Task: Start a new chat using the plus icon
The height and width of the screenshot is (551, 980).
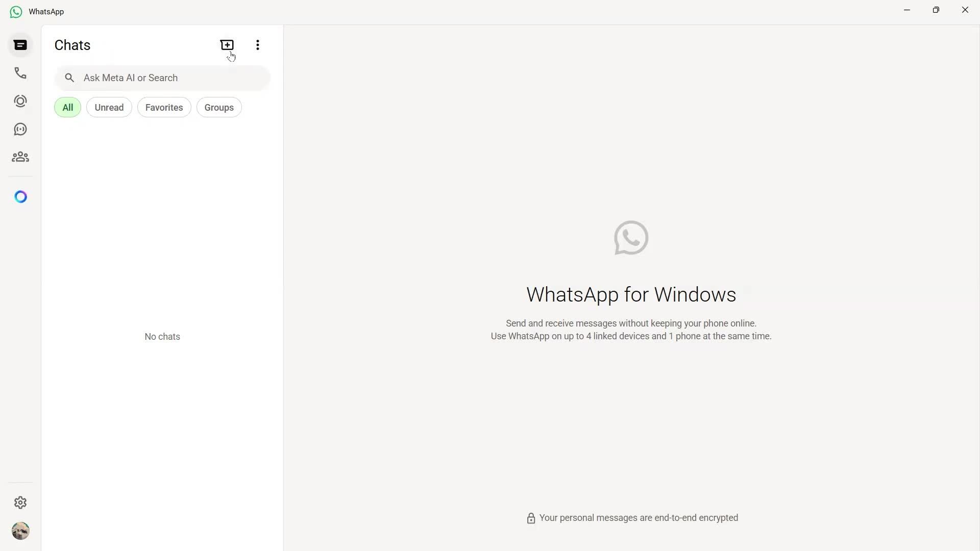Action: click(227, 45)
